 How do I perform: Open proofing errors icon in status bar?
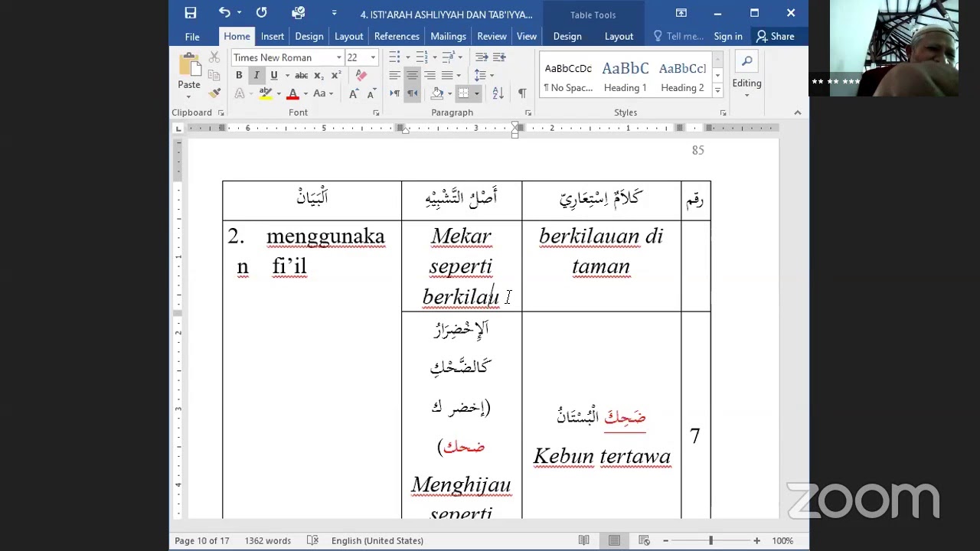pyautogui.click(x=312, y=540)
